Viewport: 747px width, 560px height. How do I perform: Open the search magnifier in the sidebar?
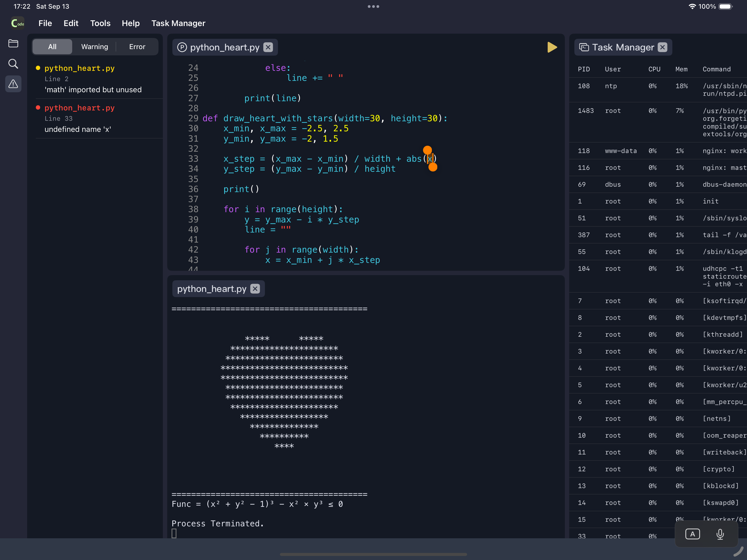[13, 63]
